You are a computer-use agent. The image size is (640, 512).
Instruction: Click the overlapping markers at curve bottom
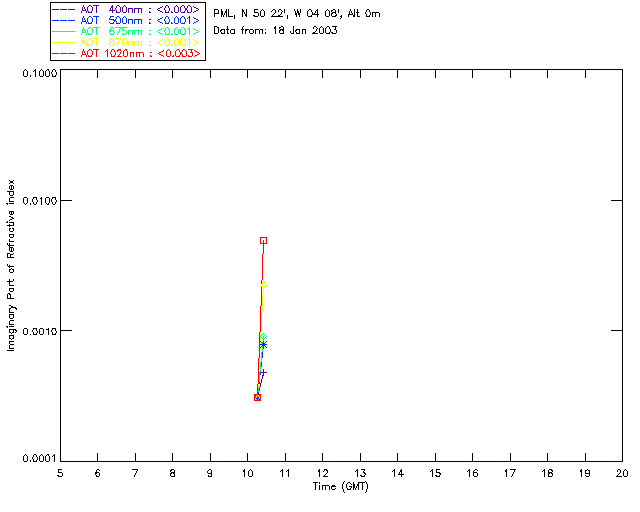tap(257, 397)
